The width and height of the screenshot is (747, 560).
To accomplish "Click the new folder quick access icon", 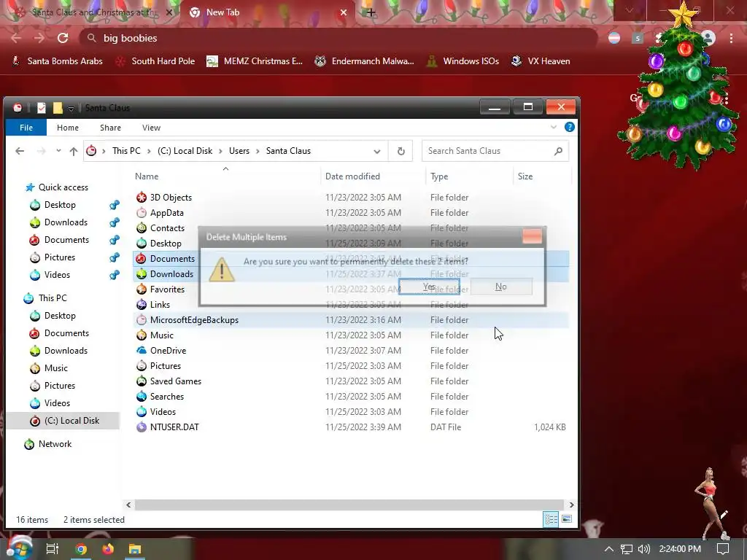I will coord(58,108).
